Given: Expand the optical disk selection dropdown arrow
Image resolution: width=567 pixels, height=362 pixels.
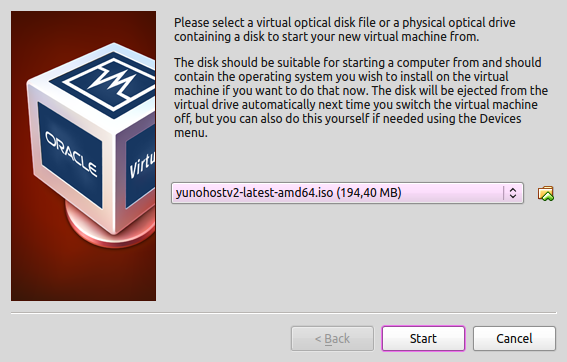Looking at the screenshot, I should click(x=513, y=193).
